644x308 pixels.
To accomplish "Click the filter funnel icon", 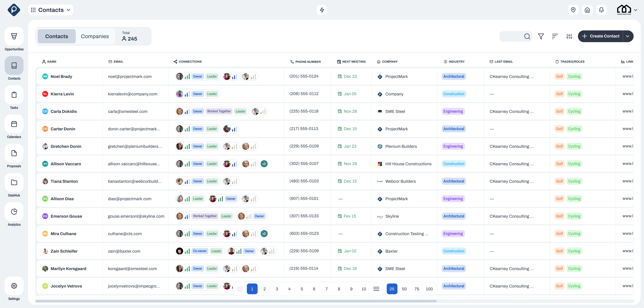I will [541, 36].
